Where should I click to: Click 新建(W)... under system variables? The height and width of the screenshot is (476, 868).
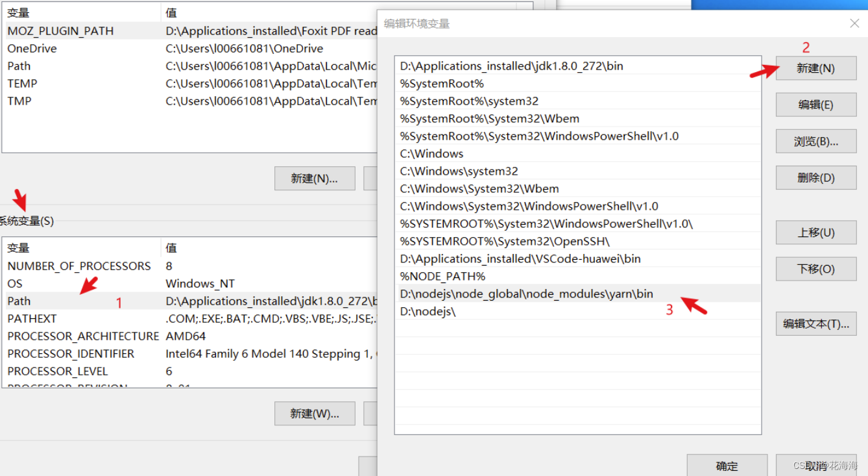tap(315, 413)
